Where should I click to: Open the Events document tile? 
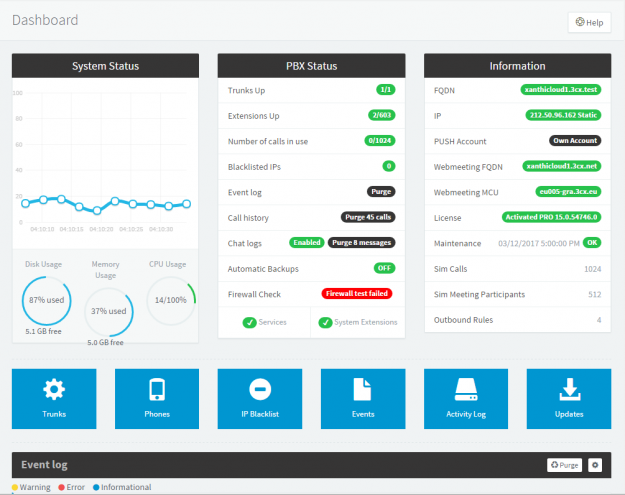pos(363,397)
